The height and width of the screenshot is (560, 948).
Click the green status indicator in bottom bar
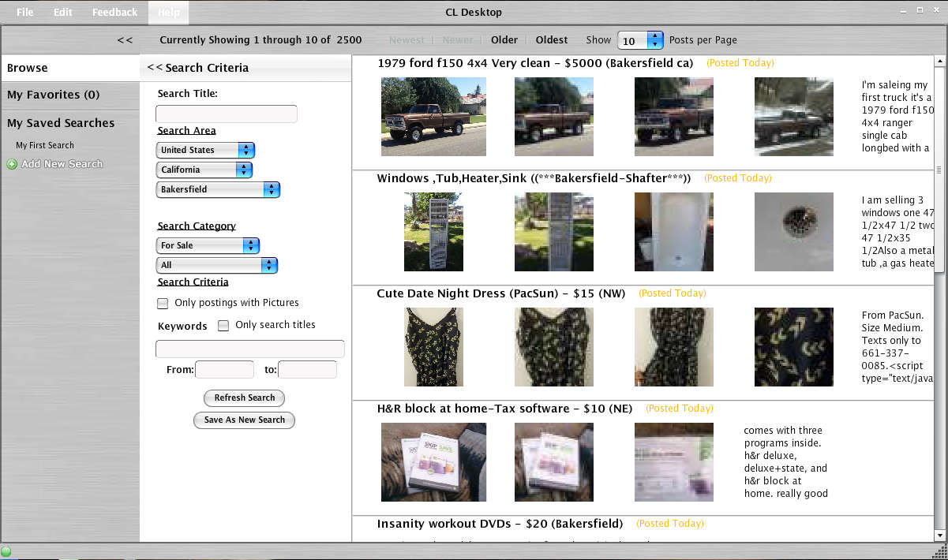tap(6, 551)
